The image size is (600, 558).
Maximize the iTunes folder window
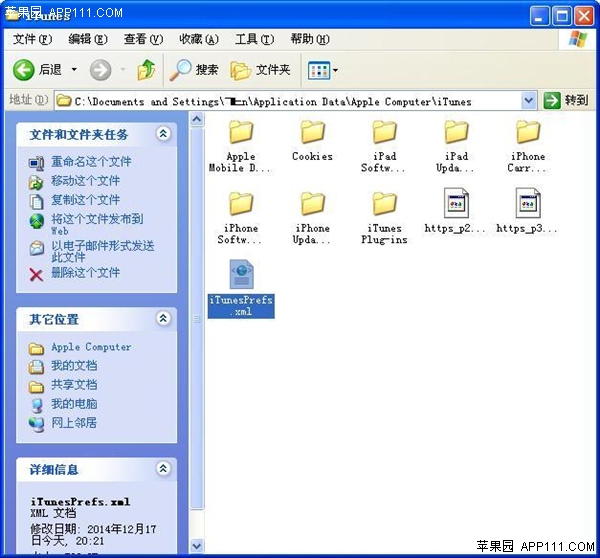point(562,16)
